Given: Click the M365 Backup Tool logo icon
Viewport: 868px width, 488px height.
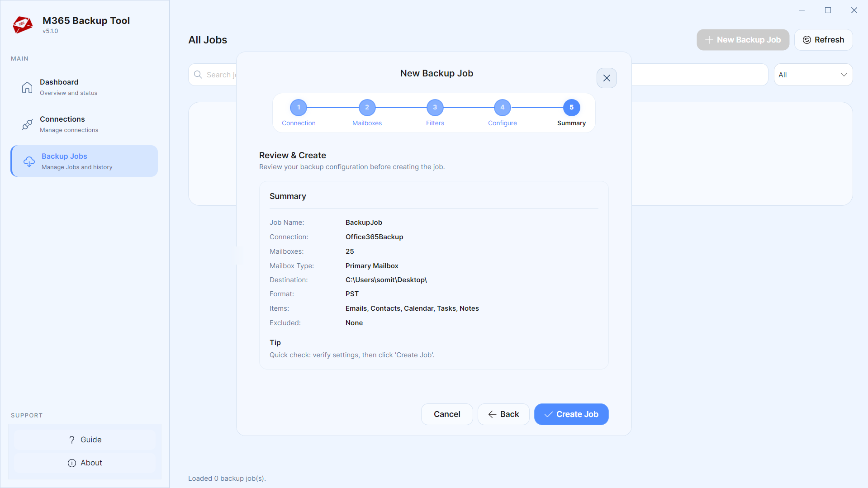Looking at the screenshot, I should point(23,25).
